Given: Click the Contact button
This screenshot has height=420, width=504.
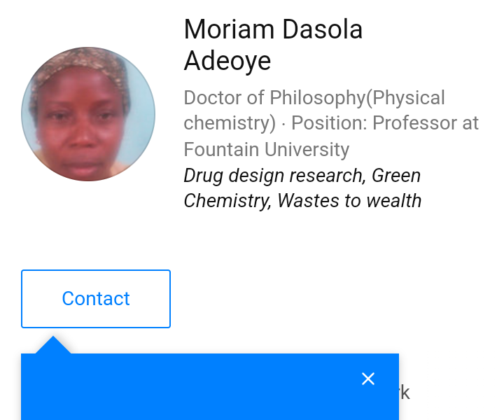Looking at the screenshot, I should click(x=96, y=299).
